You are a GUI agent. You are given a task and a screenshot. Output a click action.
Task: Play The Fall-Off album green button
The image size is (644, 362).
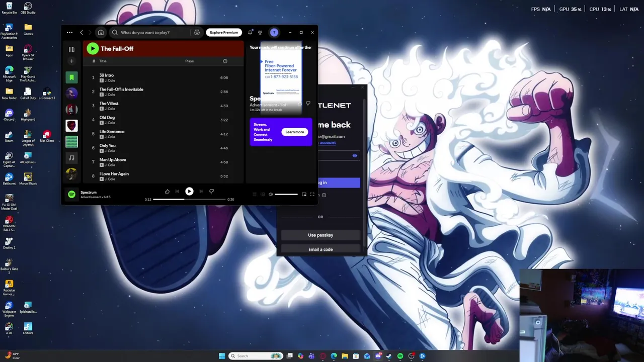click(x=92, y=48)
